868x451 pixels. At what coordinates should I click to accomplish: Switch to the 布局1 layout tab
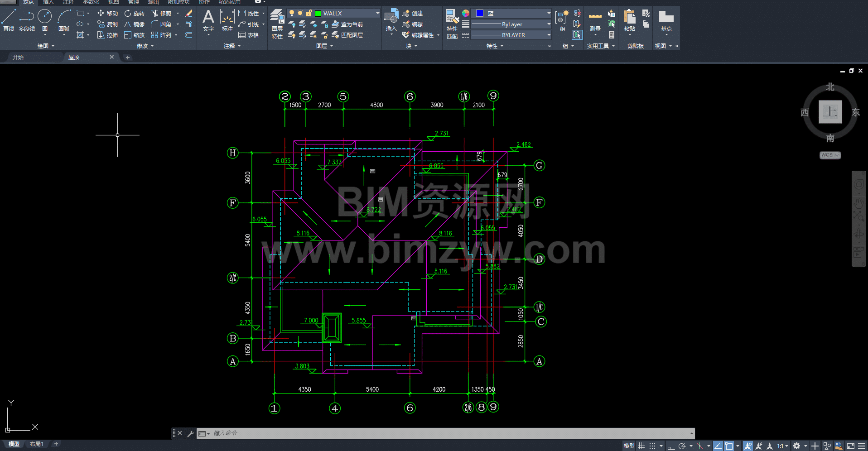tap(37, 444)
